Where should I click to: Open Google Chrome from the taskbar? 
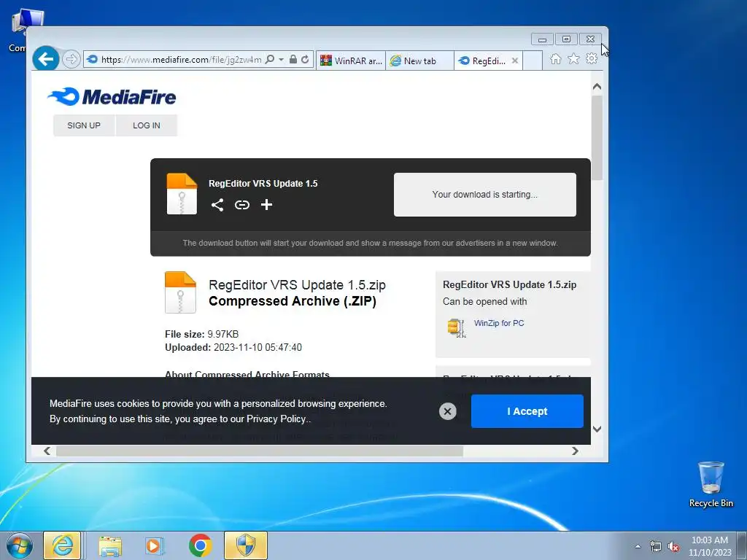click(200, 545)
